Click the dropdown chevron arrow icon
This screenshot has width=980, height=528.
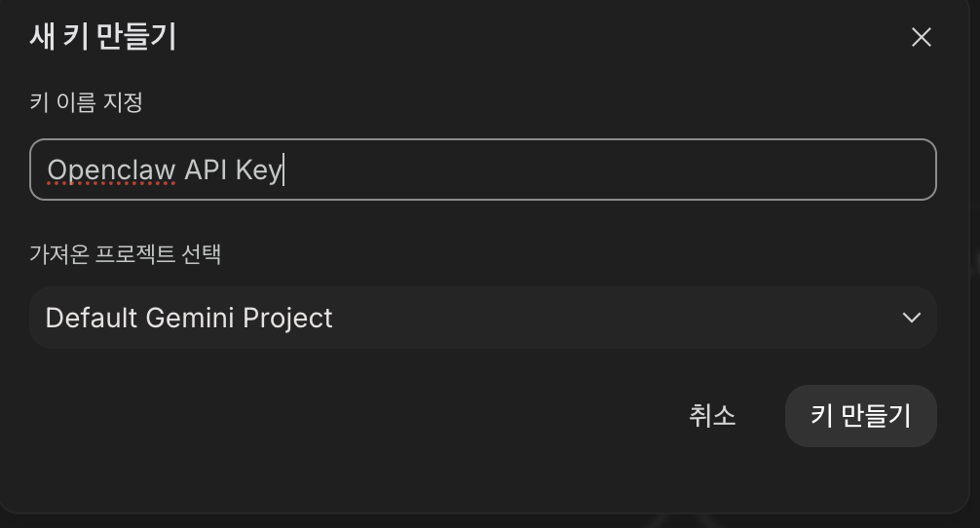(x=911, y=318)
